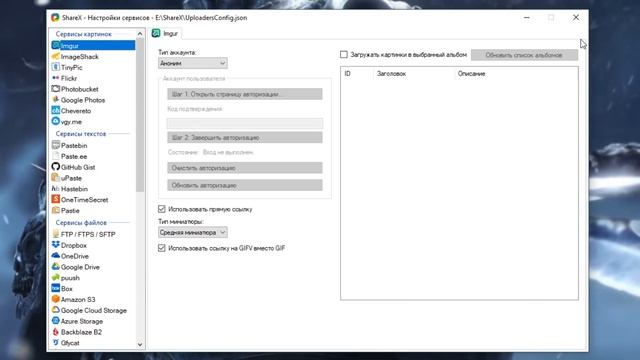Viewport: 640px width, 360px height.
Task: Click the services list scrollbar thumb
Action: tap(140, 115)
